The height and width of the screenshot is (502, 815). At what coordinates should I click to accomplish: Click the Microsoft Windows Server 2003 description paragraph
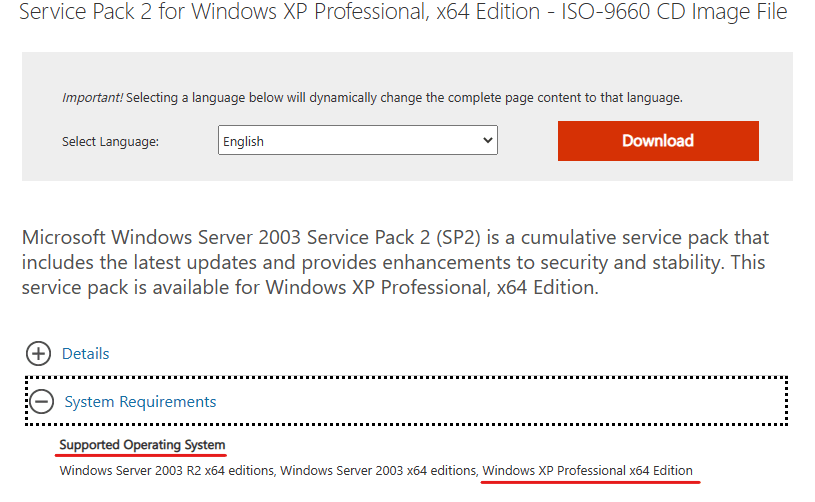(x=395, y=262)
